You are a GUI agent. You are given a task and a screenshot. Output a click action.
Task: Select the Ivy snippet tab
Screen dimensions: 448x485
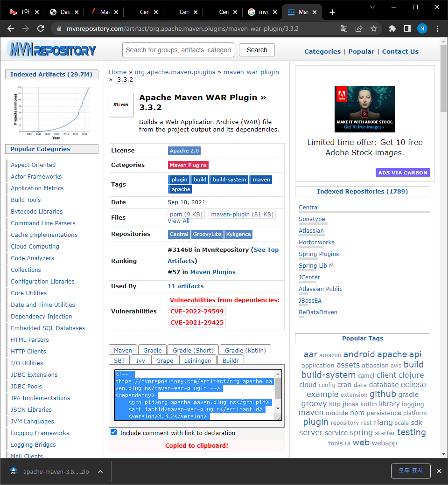tap(140, 360)
